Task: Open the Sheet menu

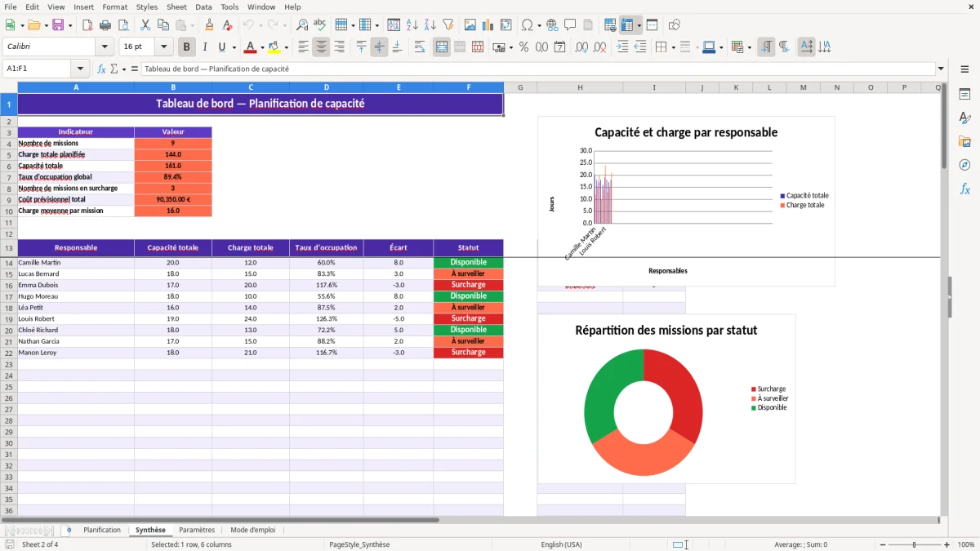Action: 176,7
